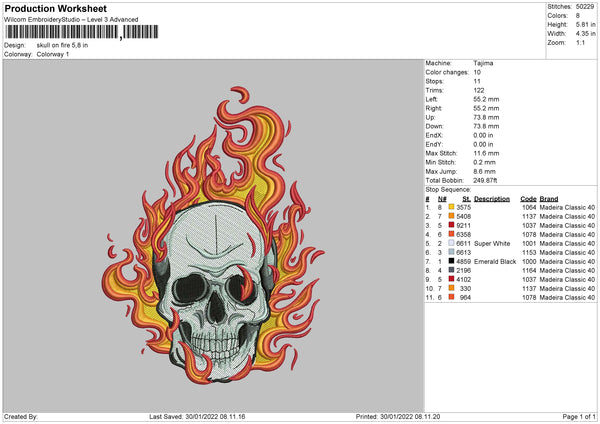Click the barcode under the worksheet title
The image size is (600, 424).
[82, 32]
